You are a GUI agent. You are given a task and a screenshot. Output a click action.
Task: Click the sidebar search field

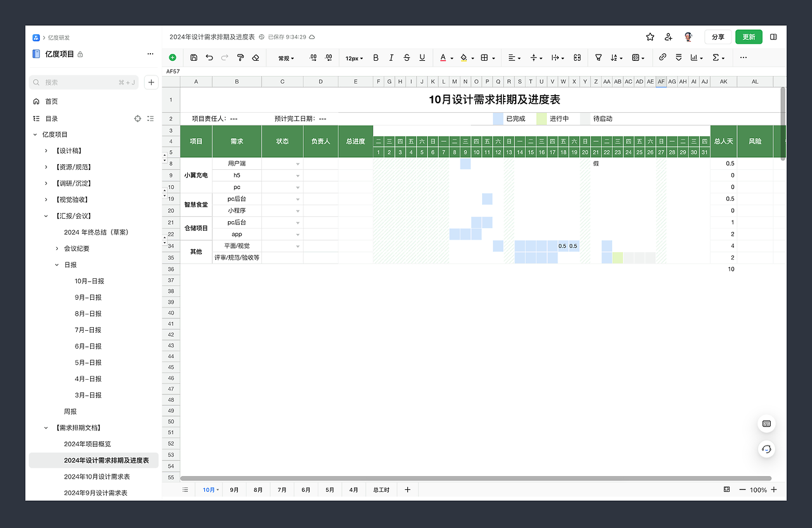tap(84, 82)
